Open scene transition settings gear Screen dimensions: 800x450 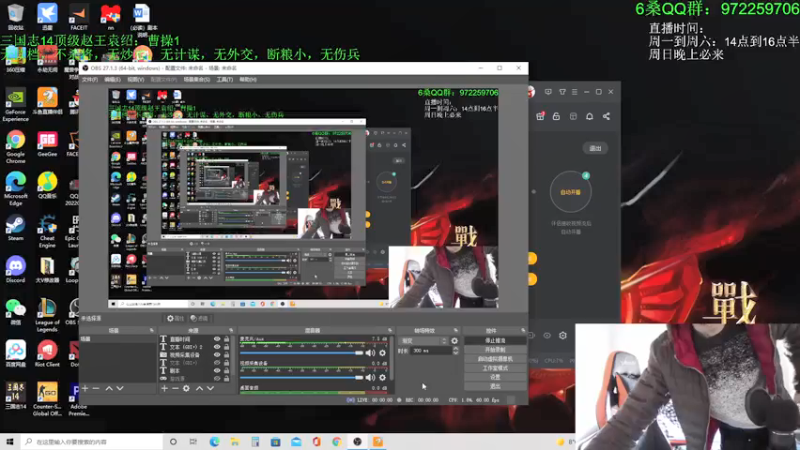455,340
